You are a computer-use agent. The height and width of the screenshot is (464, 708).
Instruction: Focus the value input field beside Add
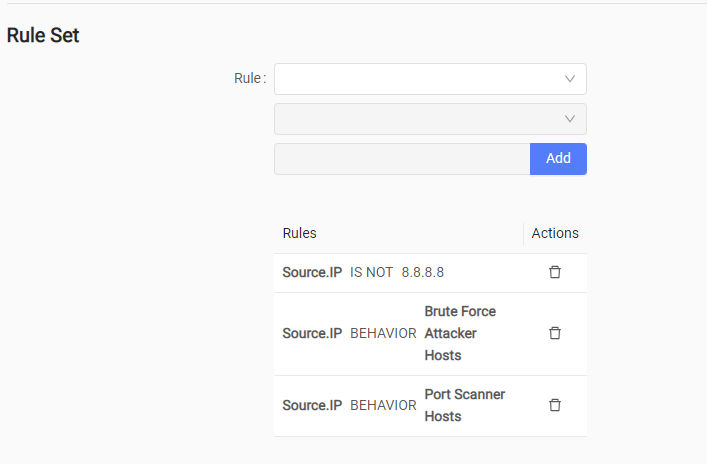pyautogui.click(x=402, y=159)
